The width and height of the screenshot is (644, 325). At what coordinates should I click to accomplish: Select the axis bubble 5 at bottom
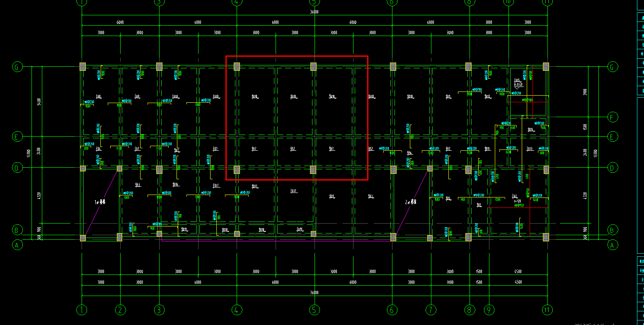coord(314,310)
